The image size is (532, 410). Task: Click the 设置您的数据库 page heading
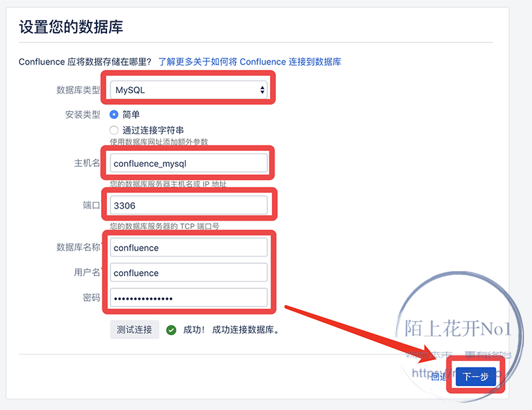click(71, 27)
